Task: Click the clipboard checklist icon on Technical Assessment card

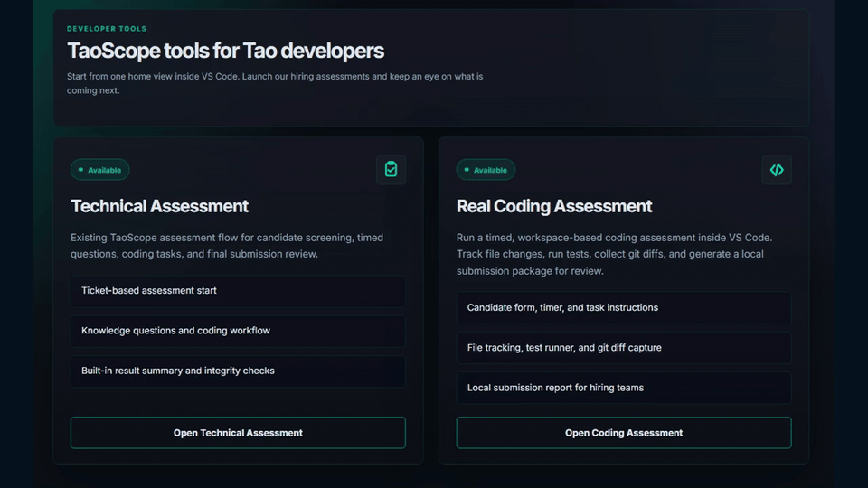Action: pyautogui.click(x=391, y=169)
